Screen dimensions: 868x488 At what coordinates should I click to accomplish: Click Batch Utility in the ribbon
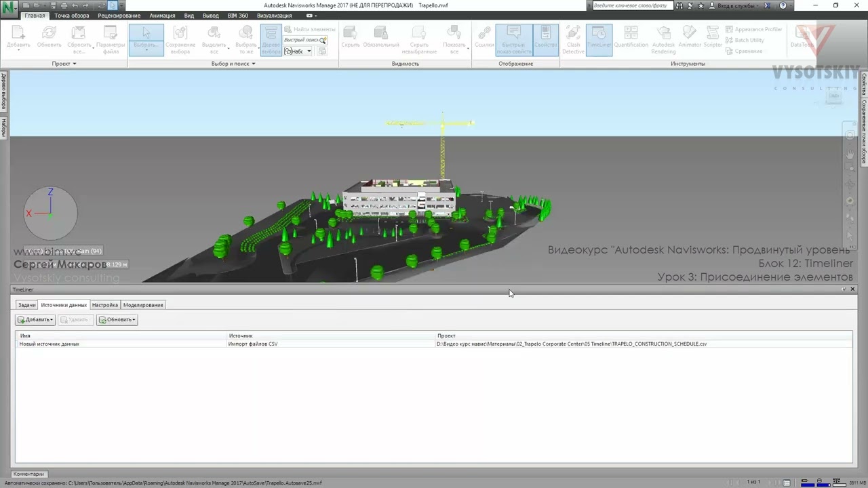click(745, 40)
